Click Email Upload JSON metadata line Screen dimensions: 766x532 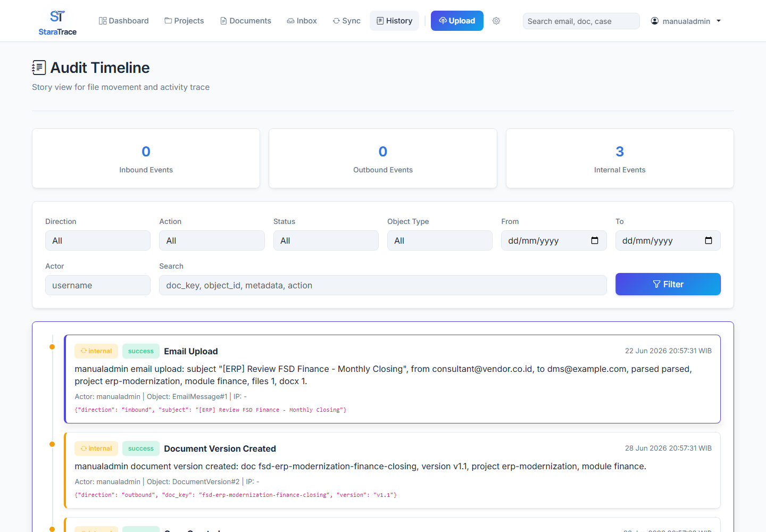tap(211, 410)
